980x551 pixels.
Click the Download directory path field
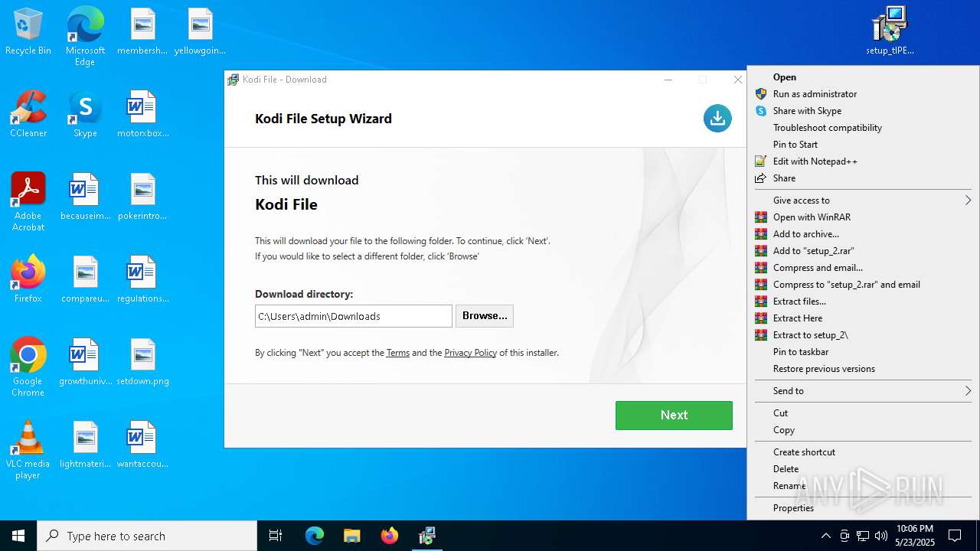coord(354,316)
